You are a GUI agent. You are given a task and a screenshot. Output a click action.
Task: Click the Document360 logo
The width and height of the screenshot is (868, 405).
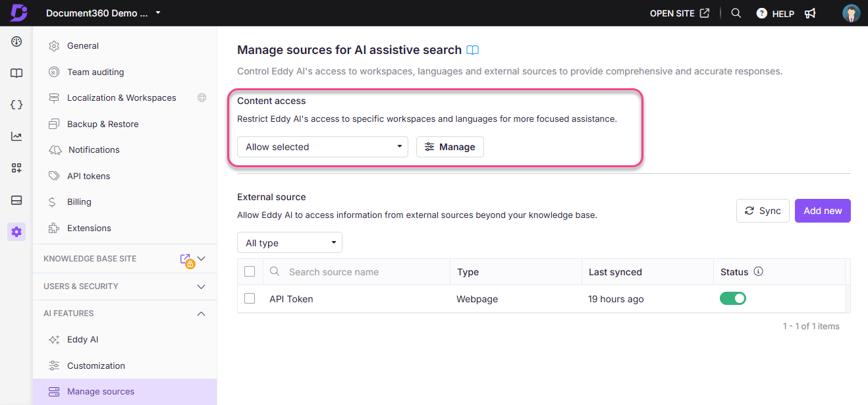point(18,13)
